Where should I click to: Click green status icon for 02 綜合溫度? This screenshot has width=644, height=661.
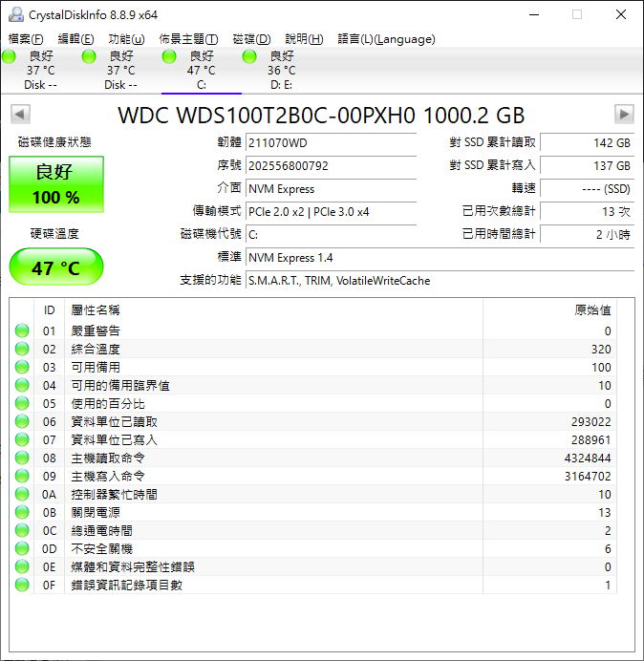[22, 349]
